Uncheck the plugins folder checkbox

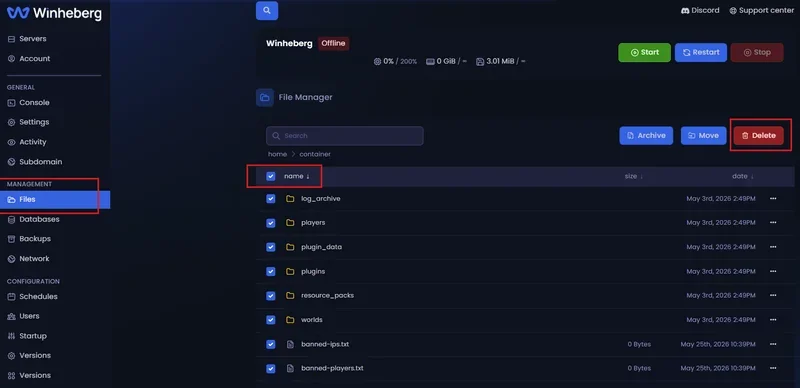271,272
